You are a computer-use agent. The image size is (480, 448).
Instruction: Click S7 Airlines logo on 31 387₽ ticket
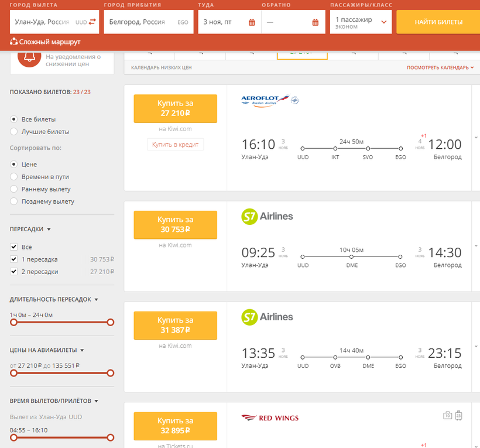pyautogui.click(x=267, y=317)
